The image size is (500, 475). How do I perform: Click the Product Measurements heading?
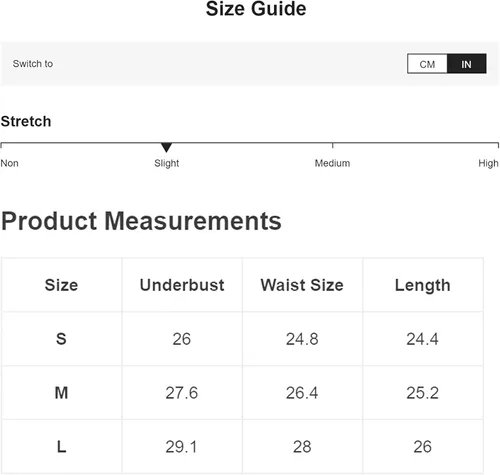coord(141,221)
